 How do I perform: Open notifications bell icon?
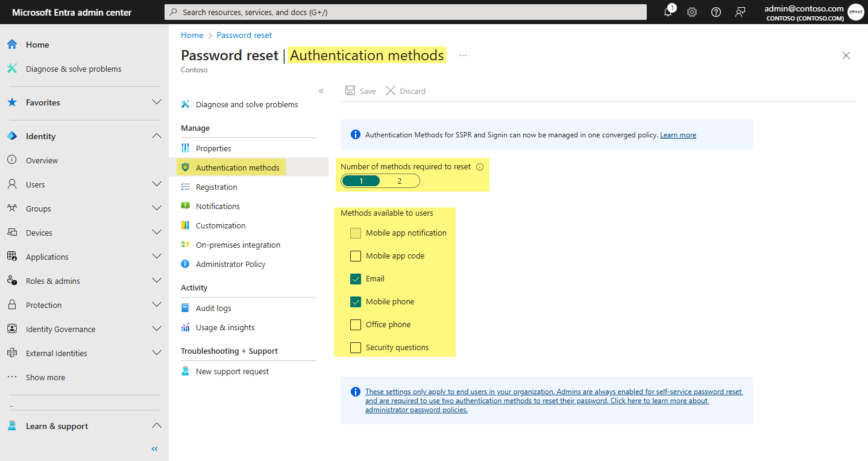(668, 12)
